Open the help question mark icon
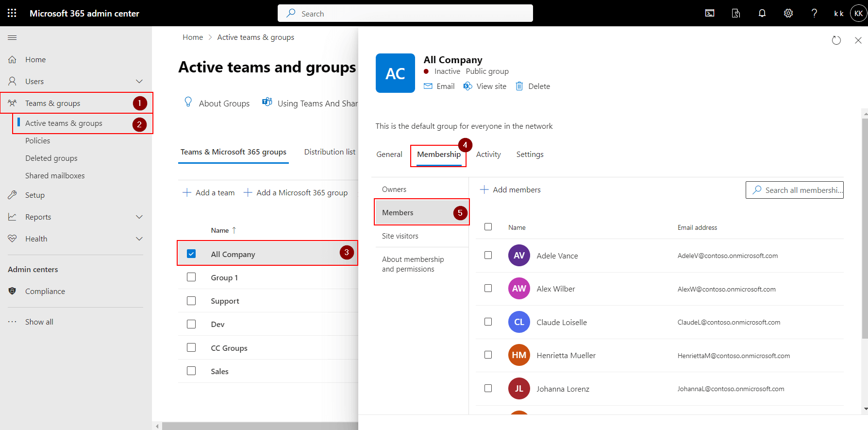 814,13
